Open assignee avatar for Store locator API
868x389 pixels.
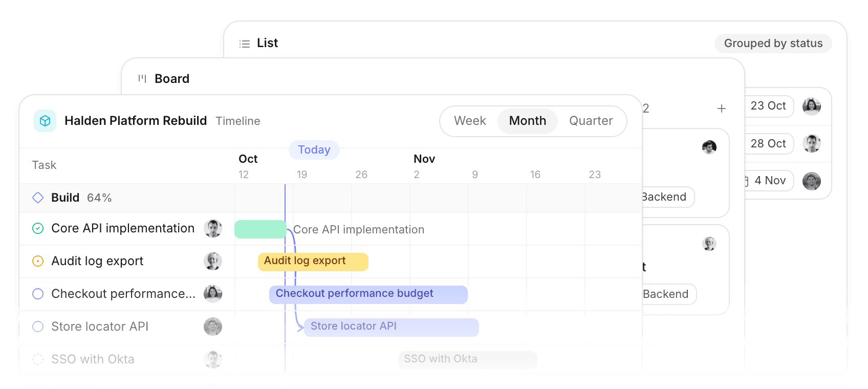coord(213,327)
